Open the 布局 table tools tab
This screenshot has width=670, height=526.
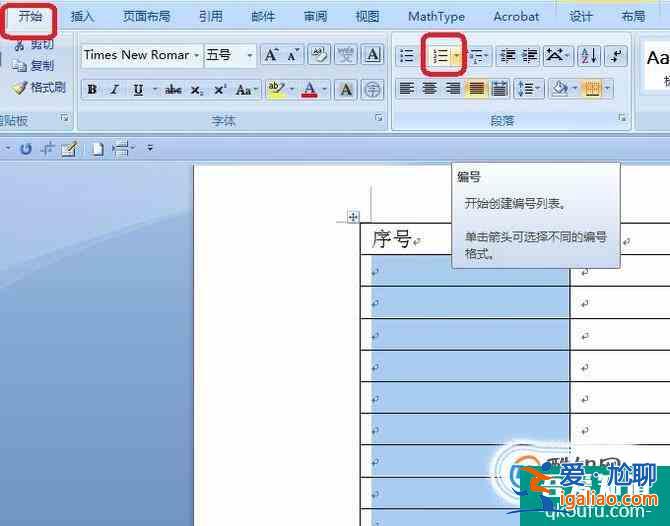click(x=633, y=17)
